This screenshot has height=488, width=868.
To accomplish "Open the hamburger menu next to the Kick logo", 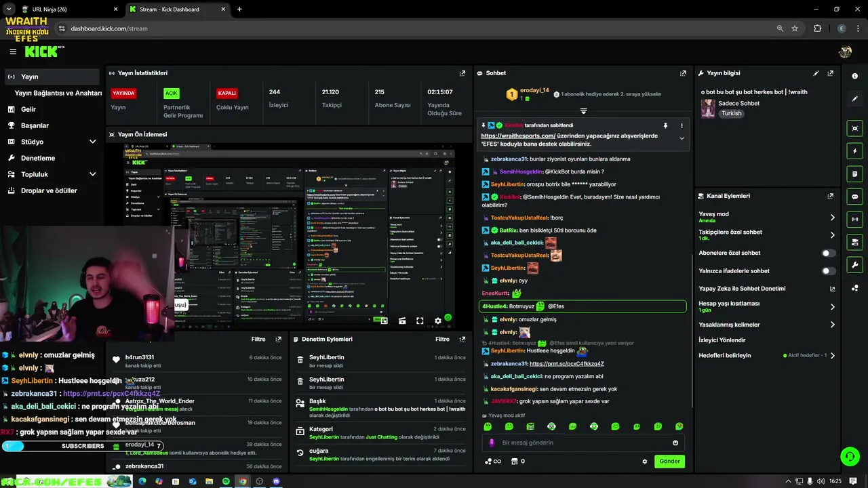I will click(13, 52).
